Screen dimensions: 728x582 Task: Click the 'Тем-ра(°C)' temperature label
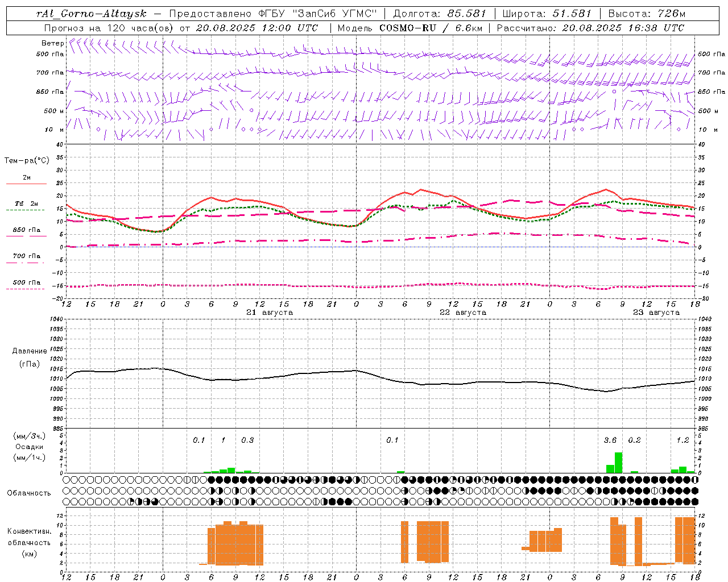point(27,160)
